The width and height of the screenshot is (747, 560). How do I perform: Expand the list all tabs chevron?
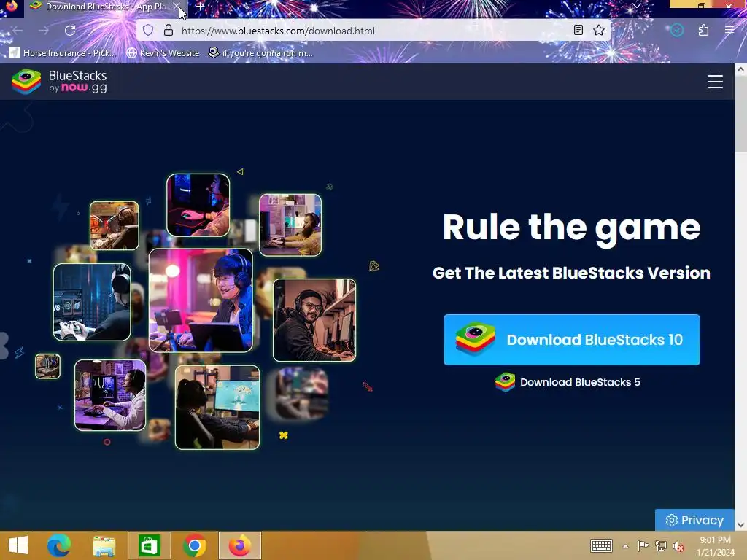click(x=636, y=6)
